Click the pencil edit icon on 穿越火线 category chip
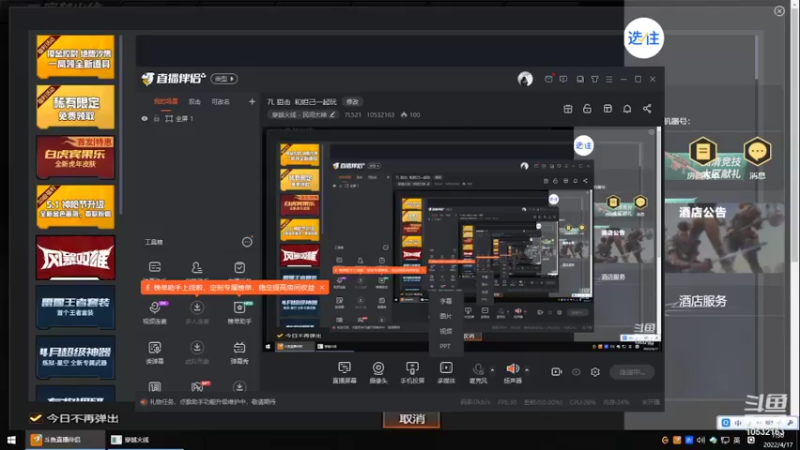800x450 pixels. (x=333, y=115)
